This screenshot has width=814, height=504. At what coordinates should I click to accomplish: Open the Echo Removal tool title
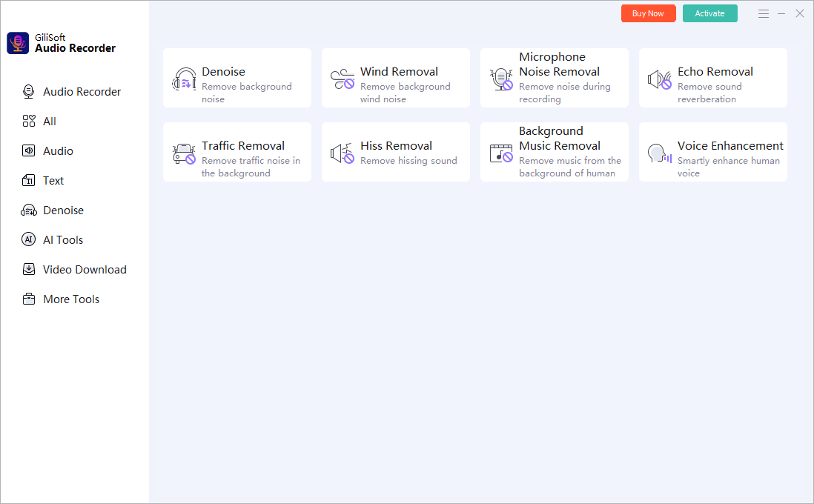pyautogui.click(x=715, y=72)
